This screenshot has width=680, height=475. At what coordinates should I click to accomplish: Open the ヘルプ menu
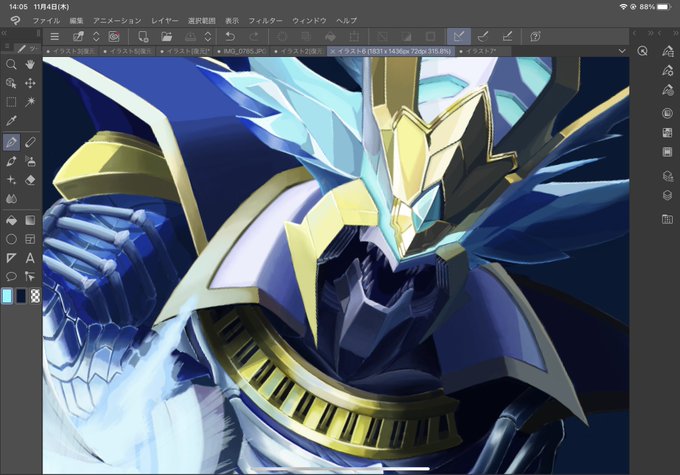(x=347, y=20)
